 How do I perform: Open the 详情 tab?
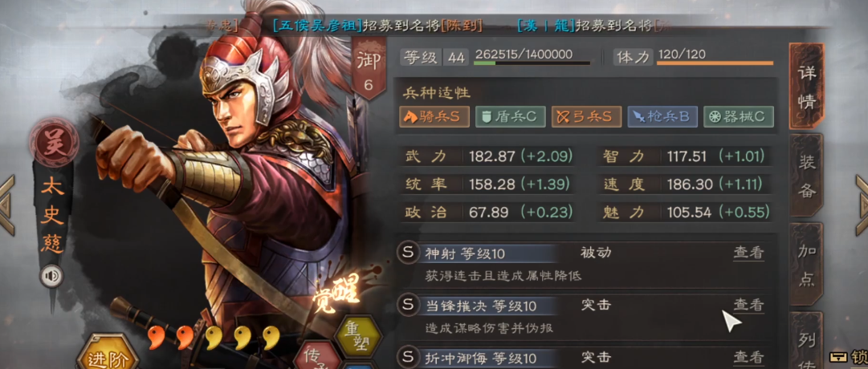[806, 86]
